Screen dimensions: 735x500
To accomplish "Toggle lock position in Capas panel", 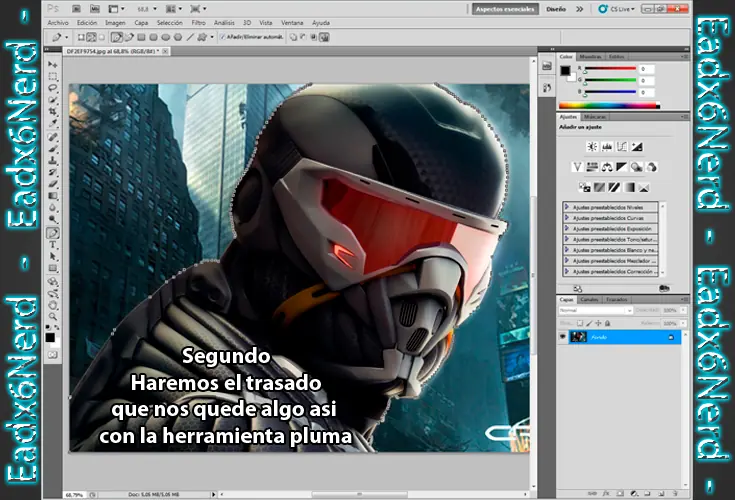I will [598, 323].
